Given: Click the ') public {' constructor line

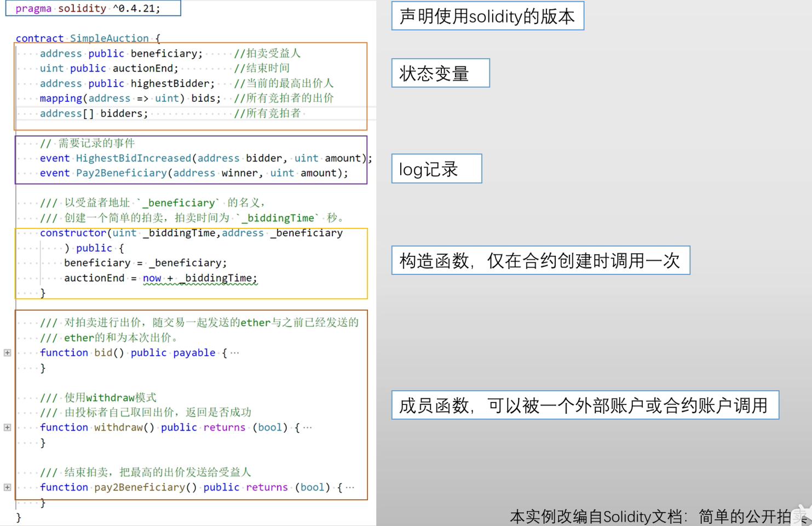Looking at the screenshot, I should (94, 248).
